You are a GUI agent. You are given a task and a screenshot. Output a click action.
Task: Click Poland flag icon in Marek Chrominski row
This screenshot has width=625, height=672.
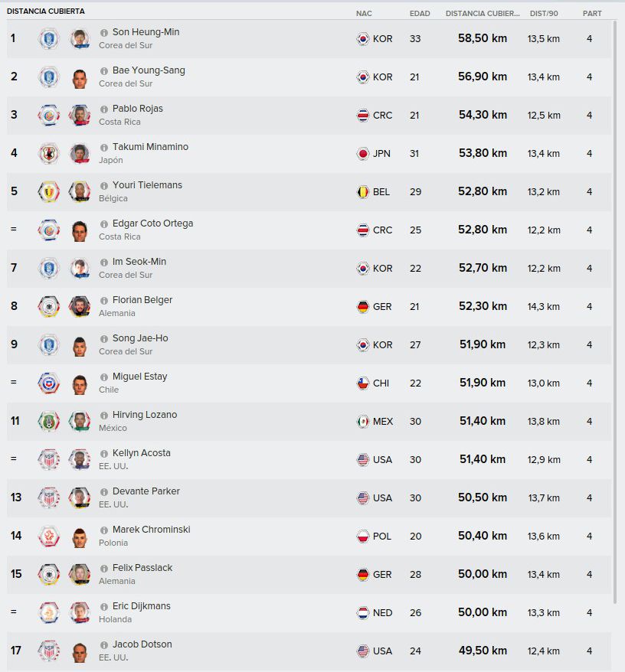[x=363, y=536]
